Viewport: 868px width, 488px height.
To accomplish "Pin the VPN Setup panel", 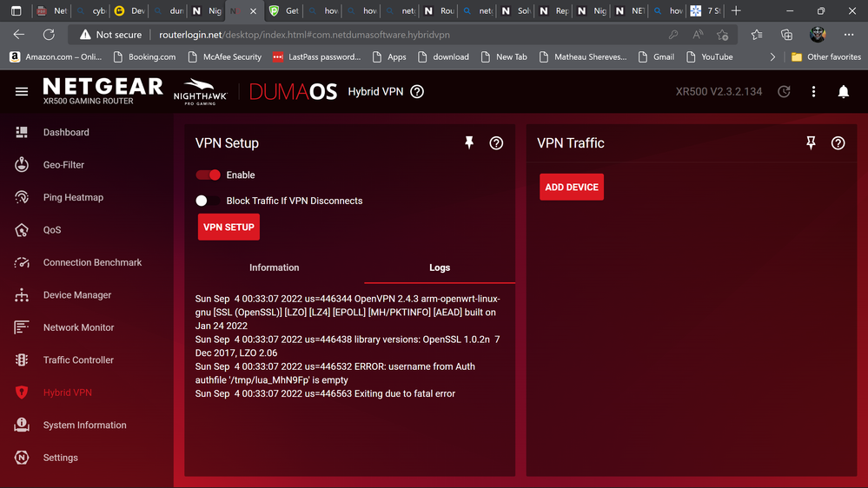I will click(x=469, y=143).
